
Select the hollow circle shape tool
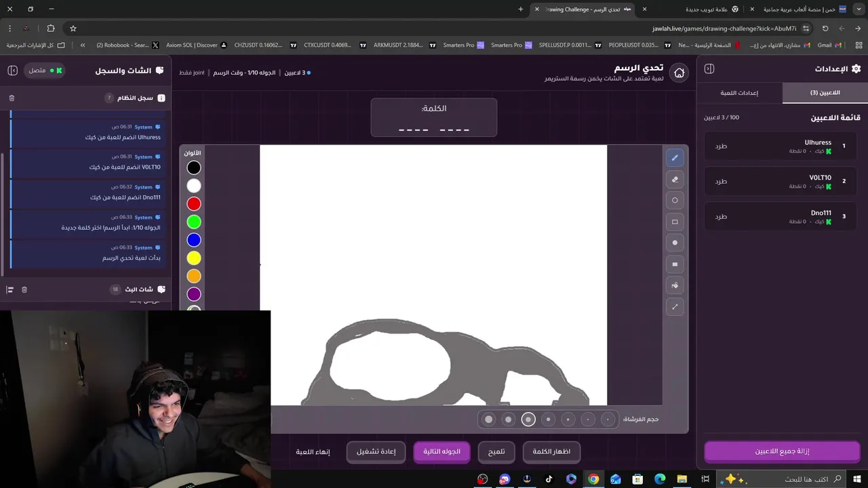675,201
